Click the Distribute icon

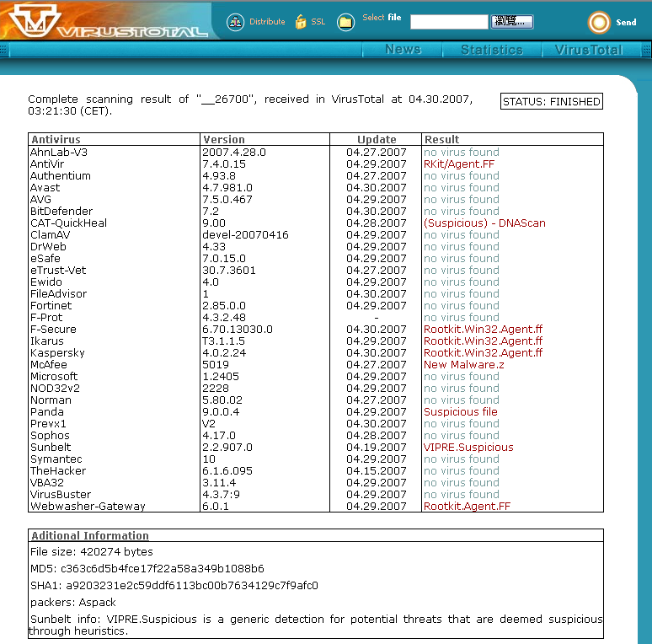pos(235,22)
